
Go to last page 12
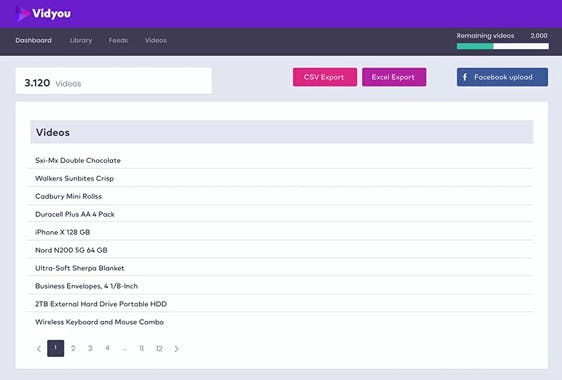(x=159, y=348)
